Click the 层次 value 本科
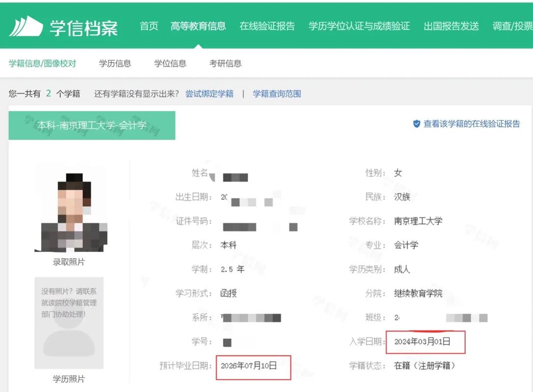 pyautogui.click(x=228, y=245)
